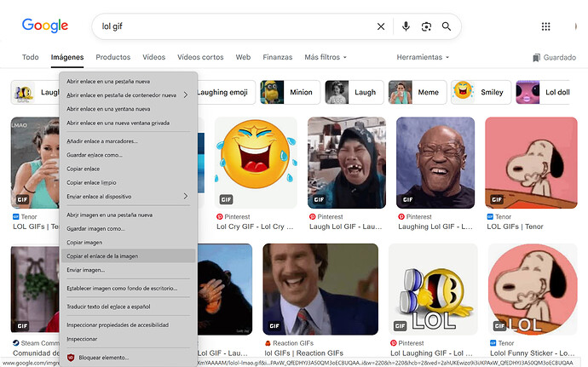Filter by the Smiley chip
588x367 pixels.
pyautogui.click(x=481, y=92)
